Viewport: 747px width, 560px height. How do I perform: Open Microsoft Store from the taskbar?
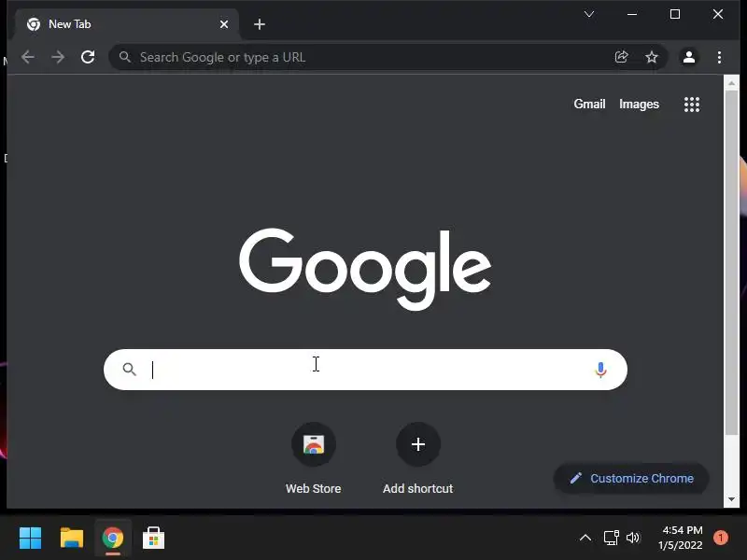tap(153, 539)
